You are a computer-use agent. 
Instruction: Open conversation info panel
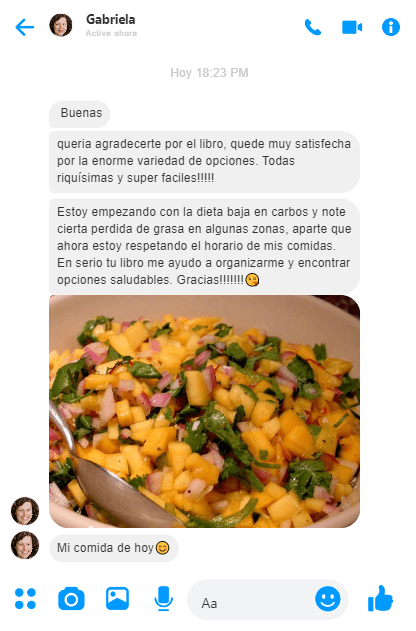coord(391,27)
